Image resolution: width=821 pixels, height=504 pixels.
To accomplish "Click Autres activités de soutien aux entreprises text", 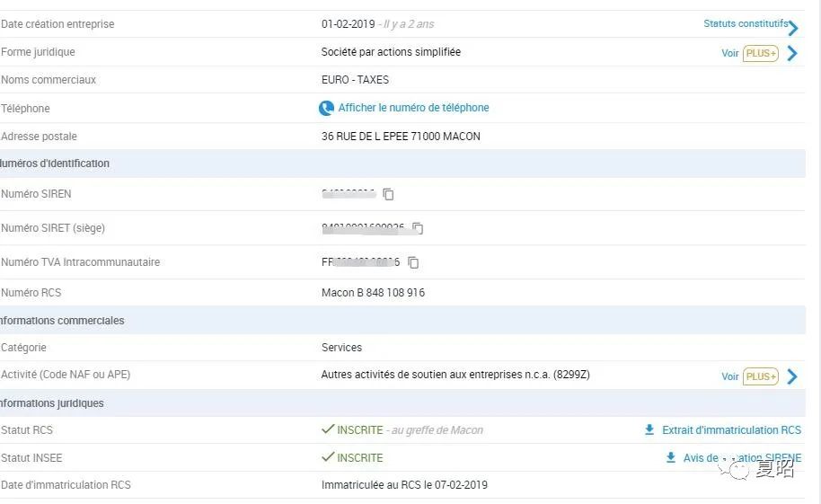I will pos(455,374).
